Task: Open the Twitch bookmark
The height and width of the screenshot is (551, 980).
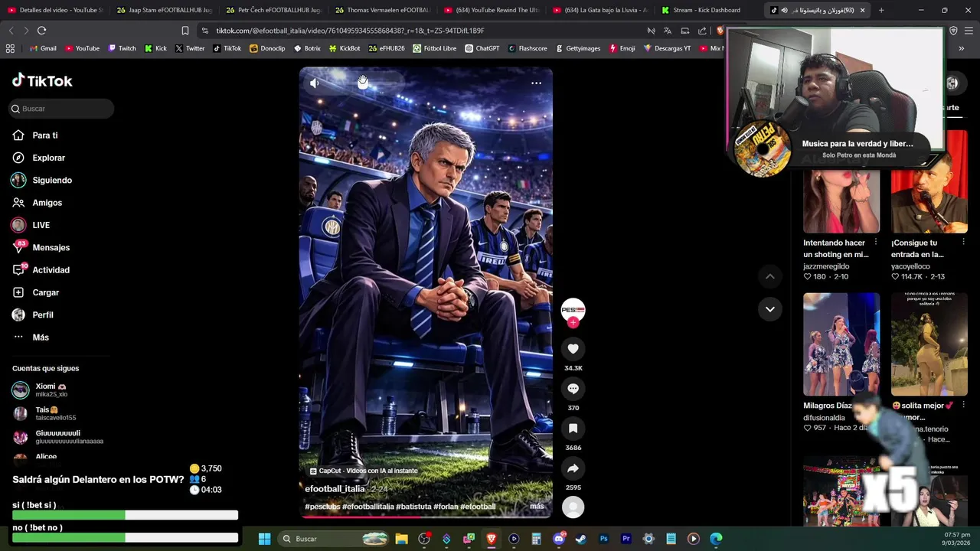Action: pyautogui.click(x=122, y=48)
